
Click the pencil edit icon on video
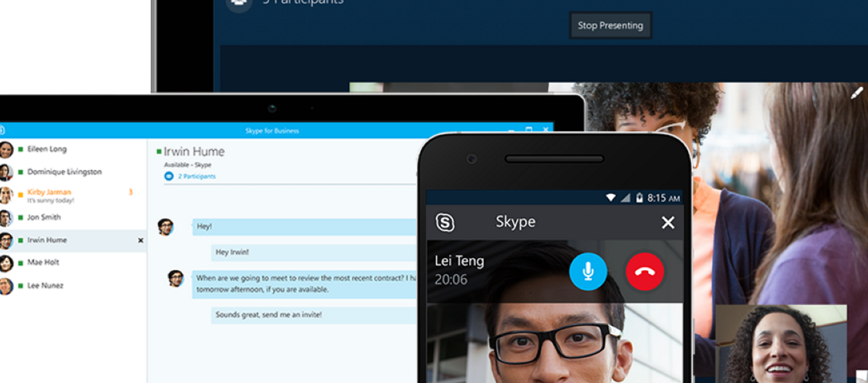(856, 93)
